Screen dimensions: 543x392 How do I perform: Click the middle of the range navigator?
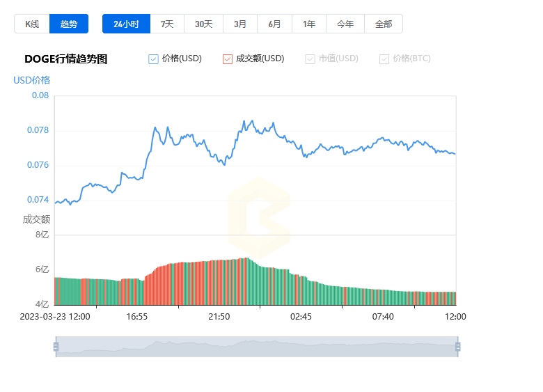[256, 346]
